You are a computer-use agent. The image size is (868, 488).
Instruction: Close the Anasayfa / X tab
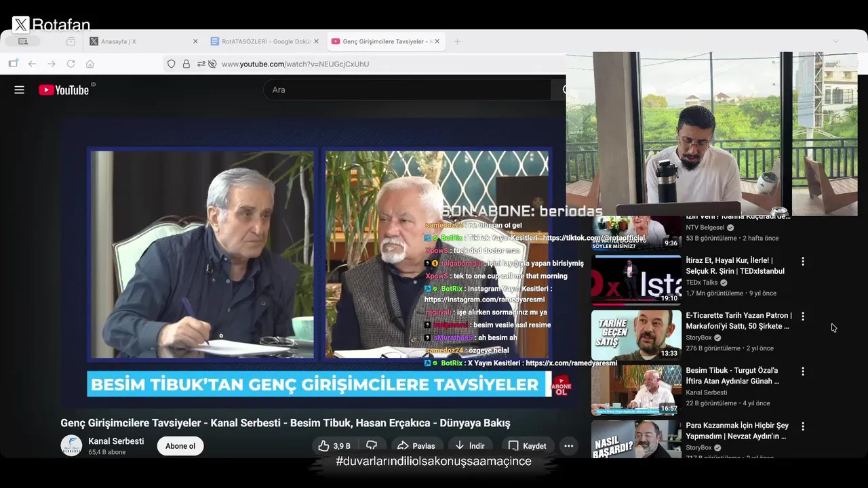point(195,41)
